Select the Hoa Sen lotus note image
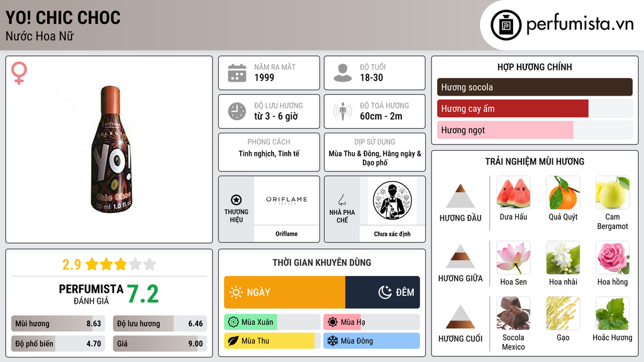The width and height of the screenshot is (644, 362). pos(513,258)
